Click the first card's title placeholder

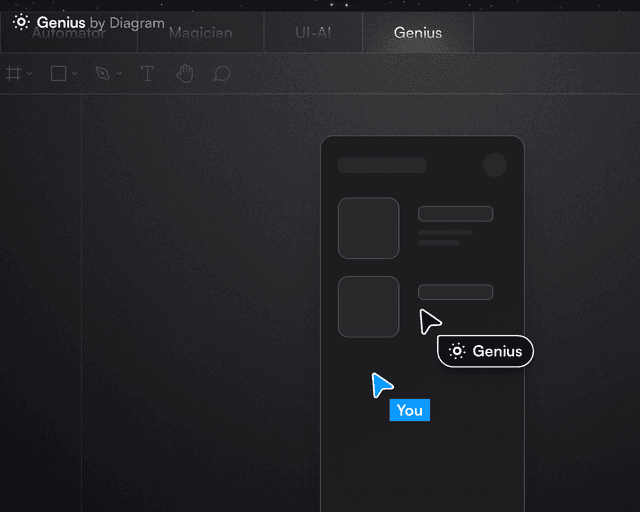tap(456, 214)
